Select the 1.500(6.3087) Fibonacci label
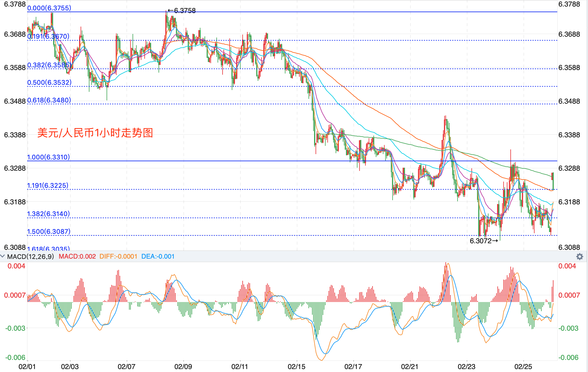The image size is (588, 372). [49, 231]
